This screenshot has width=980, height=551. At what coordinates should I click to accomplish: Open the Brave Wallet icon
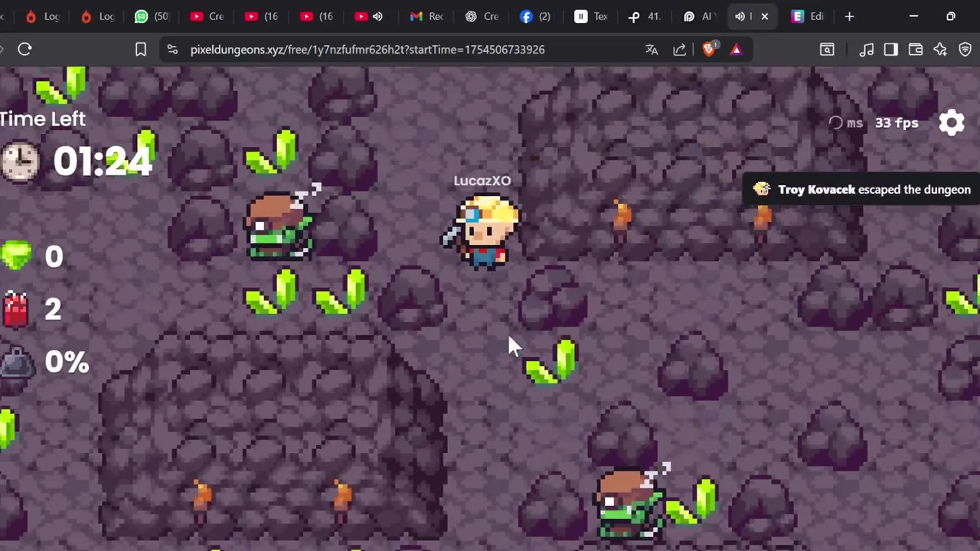coord(916,49)
